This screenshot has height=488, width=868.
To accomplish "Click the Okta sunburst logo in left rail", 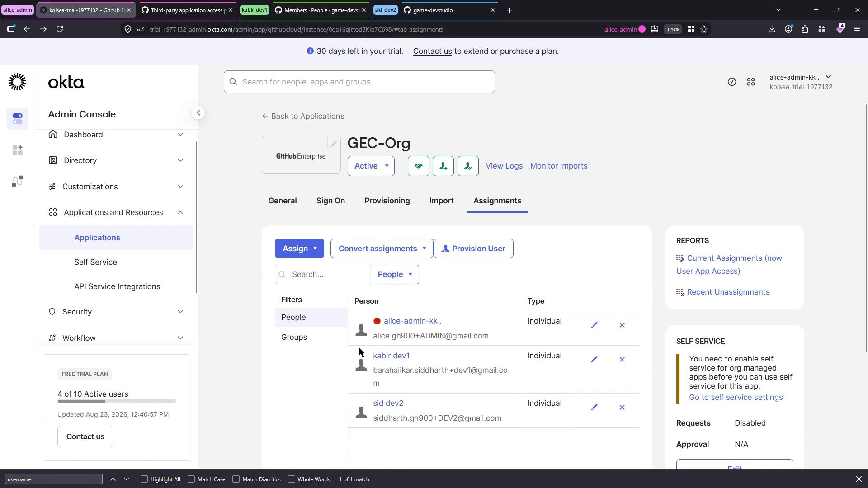I will pyautogui.click(x=17, y=82).
